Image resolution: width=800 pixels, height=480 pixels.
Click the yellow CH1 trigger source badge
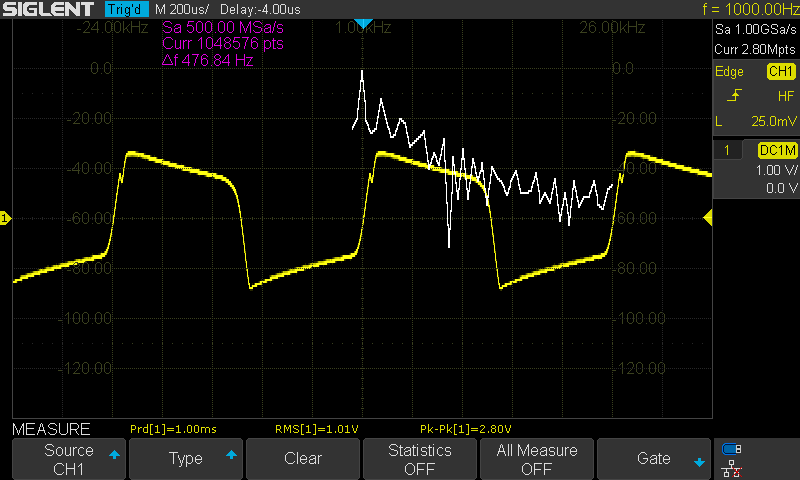point(779,72)
